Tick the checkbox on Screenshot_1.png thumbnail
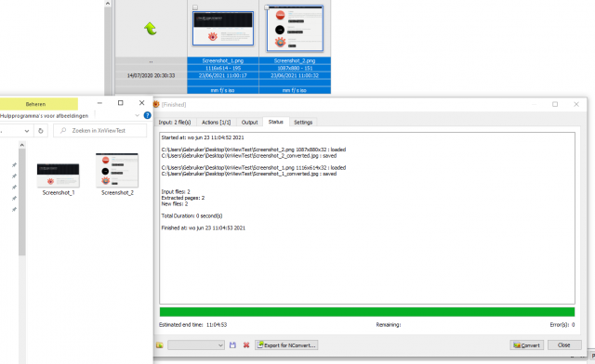 pos(195,7)
